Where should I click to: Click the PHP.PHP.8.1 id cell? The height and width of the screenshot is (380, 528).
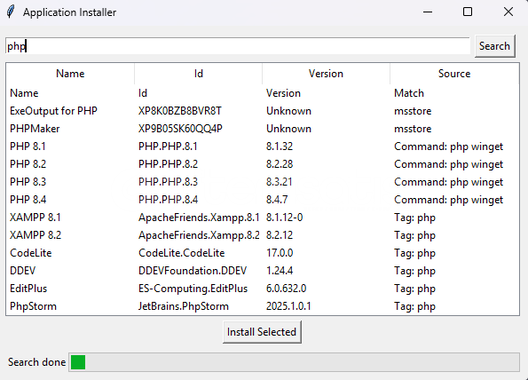tap(168, 147)
